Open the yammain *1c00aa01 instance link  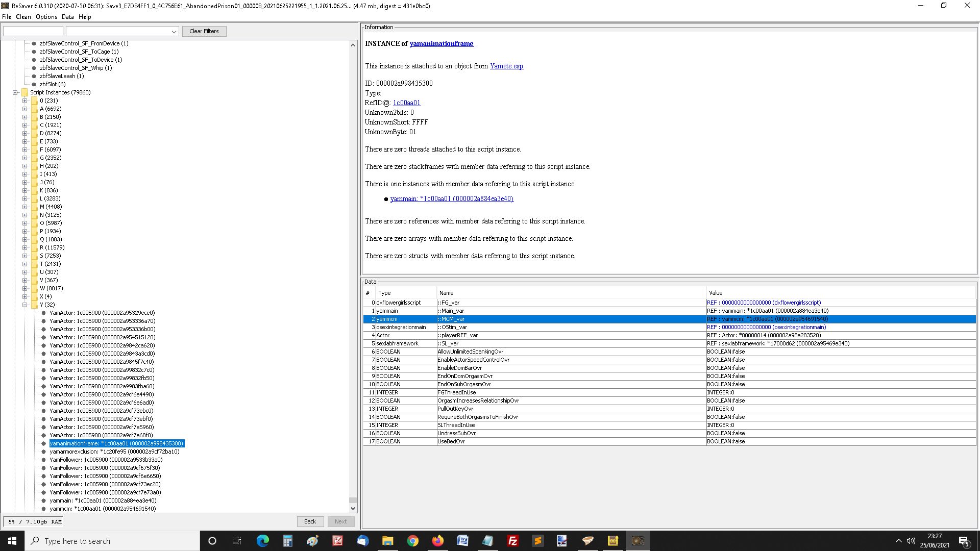452,198
